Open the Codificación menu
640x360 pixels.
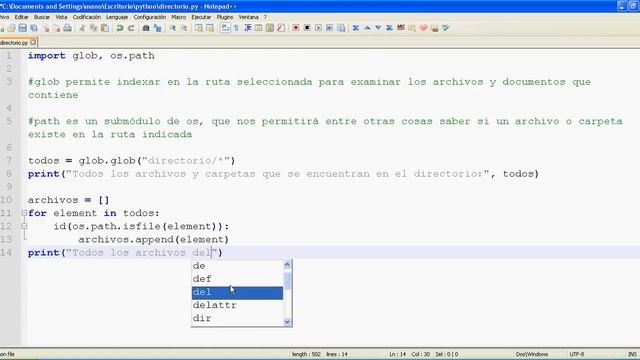coord(87,17)
